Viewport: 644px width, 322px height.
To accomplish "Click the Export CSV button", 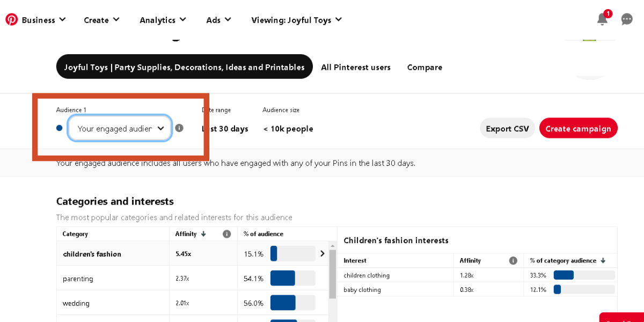I will pyautogui.click(x=507, y=128).
